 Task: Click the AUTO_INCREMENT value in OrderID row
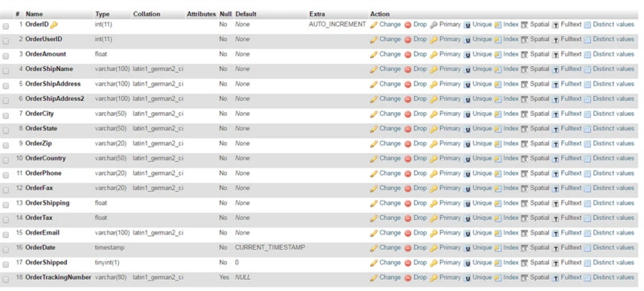tap(337, 24)
